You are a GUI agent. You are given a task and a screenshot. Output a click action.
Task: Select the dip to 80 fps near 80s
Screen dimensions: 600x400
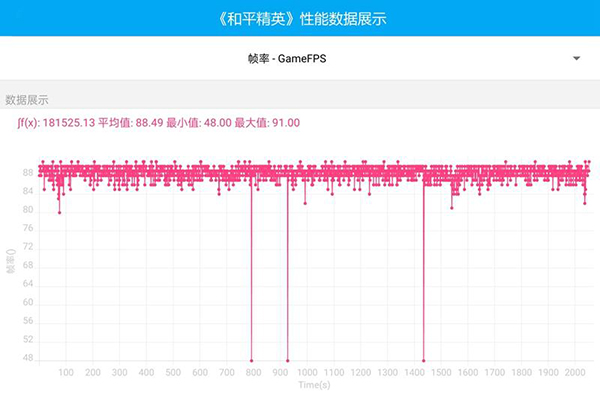(60, 212)
